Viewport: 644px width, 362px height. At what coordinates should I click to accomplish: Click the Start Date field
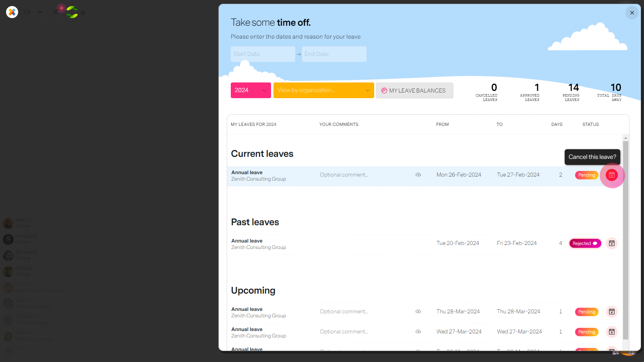pyautogui.click(x=263, y=54)
